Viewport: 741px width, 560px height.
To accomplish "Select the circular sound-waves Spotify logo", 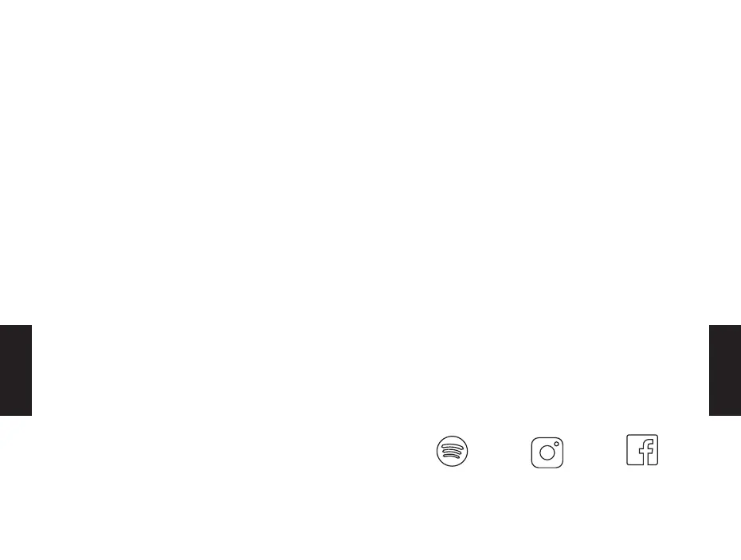I will pyautogui.click(x=452, y=452).
